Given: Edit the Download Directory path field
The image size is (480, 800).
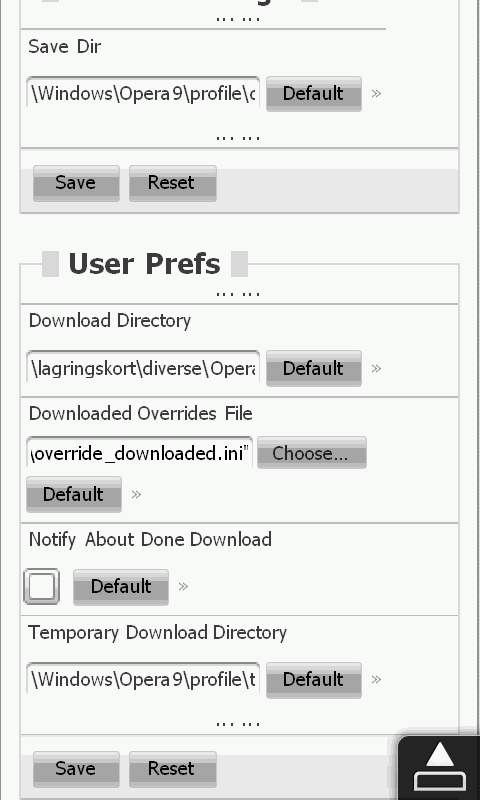Looking at the screenshot, I should point(143,367).
